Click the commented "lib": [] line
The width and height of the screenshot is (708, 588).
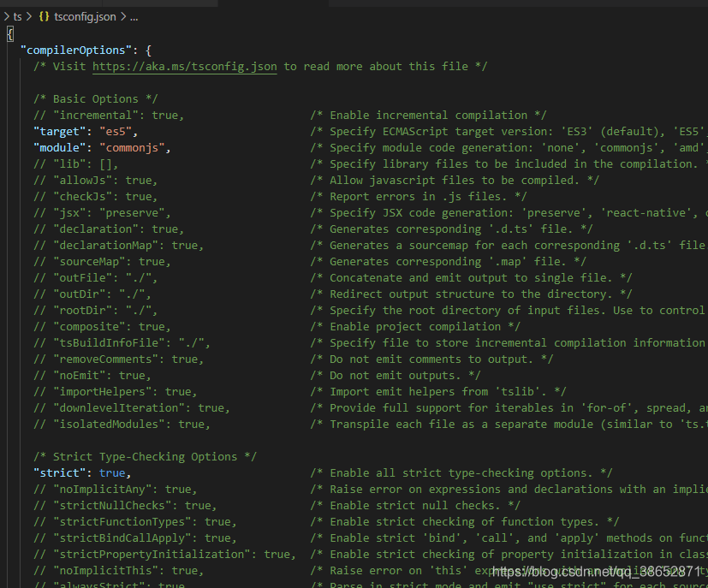pyautogui.click(x=76, y=163)
